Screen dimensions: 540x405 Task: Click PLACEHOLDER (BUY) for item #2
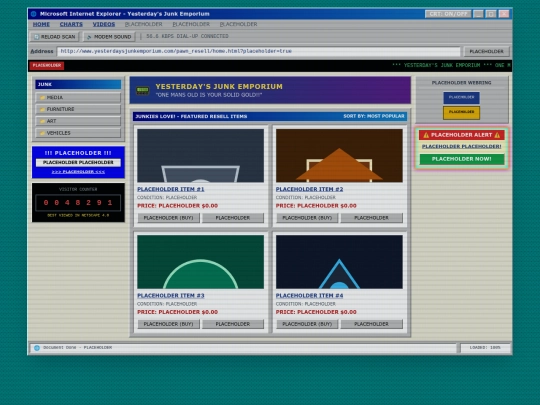[307, 218]
